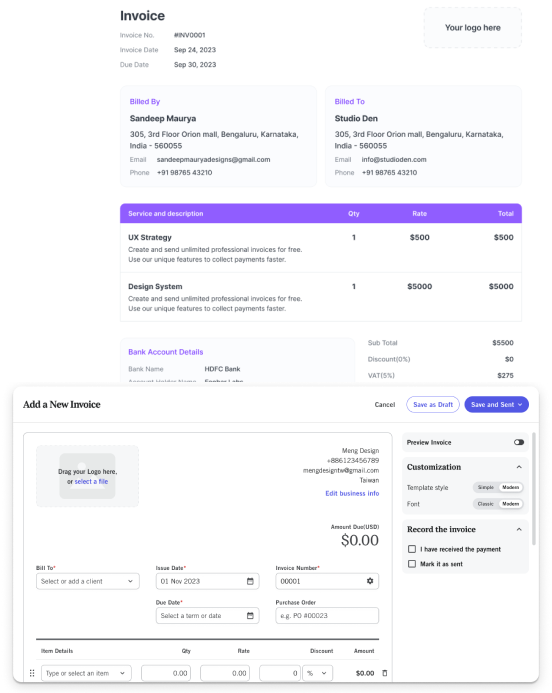Open the discount percent unit dropdown
The image size is (552, 693).
point(317,673)
